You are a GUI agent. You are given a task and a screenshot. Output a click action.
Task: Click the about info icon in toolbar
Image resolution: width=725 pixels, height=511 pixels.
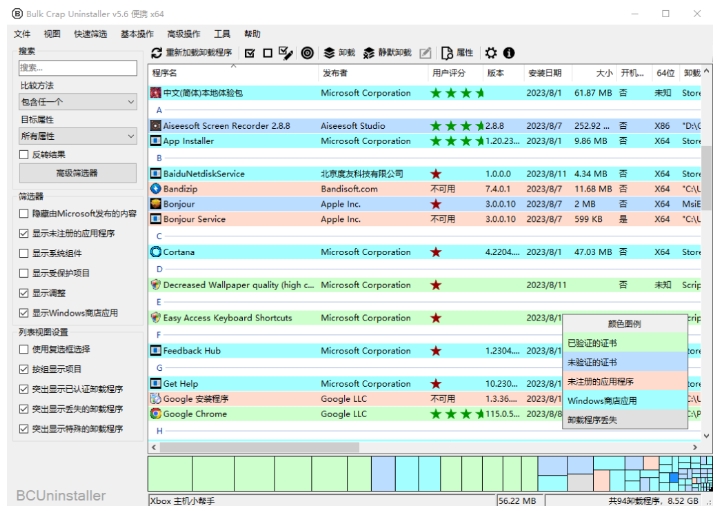tap(509, 53)
